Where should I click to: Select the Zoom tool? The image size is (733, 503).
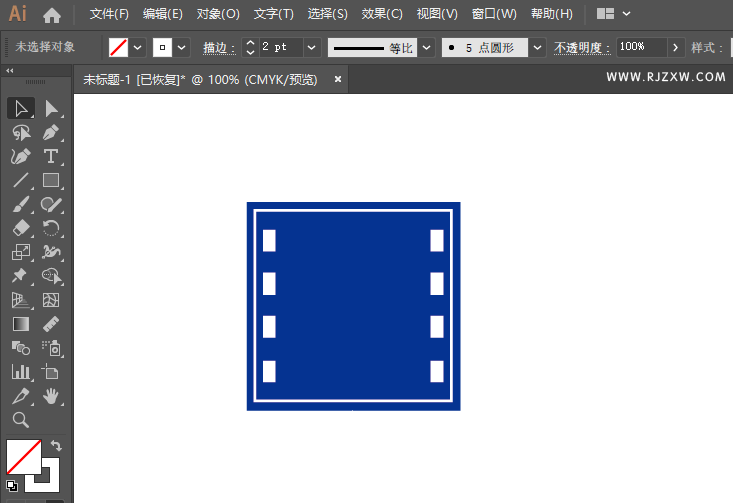[x=21, y=420]
